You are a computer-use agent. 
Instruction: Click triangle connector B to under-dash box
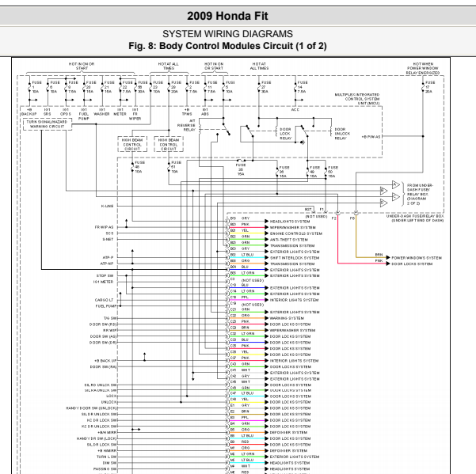coord(383,191)
